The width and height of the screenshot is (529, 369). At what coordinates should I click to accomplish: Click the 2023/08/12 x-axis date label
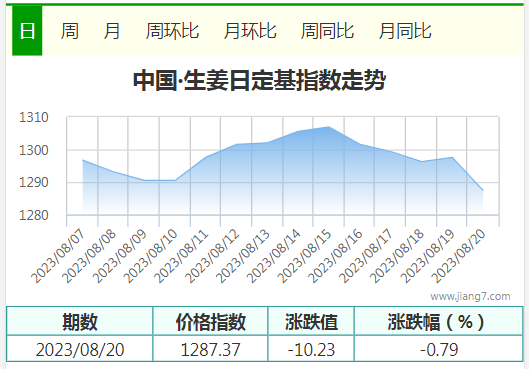(212, 256)
